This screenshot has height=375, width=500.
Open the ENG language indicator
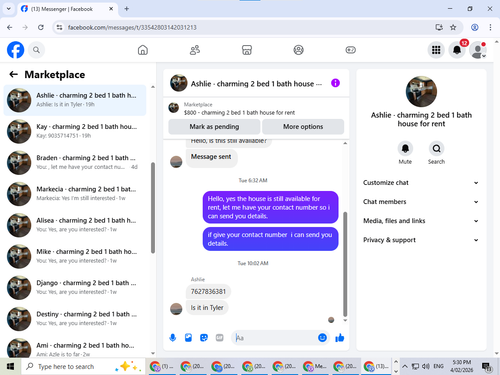point(438,366)
